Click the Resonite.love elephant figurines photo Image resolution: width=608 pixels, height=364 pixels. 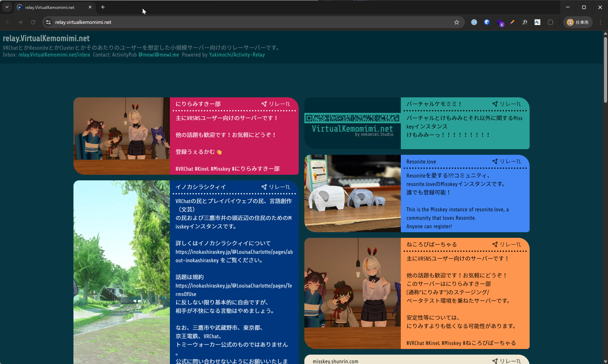[353, 193]
